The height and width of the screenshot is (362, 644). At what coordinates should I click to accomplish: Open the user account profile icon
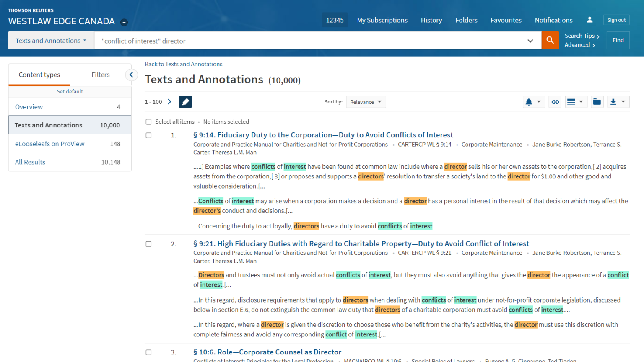point(589,20)
